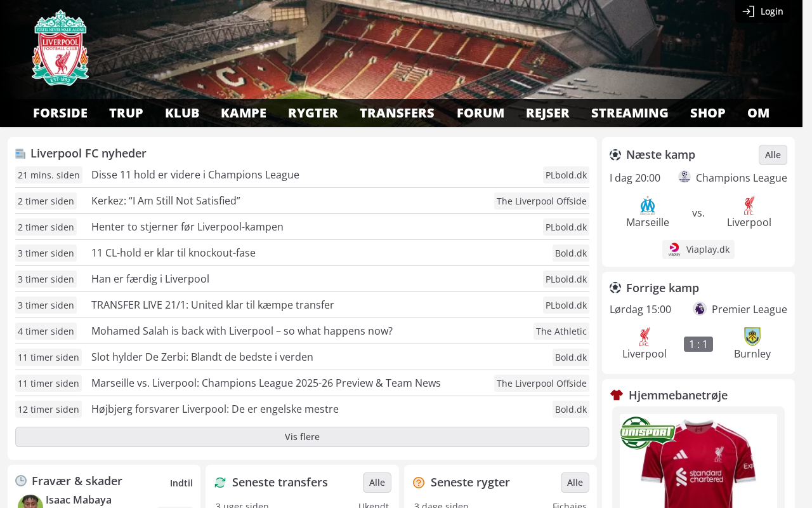Click the Login arrow icon
Image resolution: width=812 pixels, height=508 pixels.
749,11
